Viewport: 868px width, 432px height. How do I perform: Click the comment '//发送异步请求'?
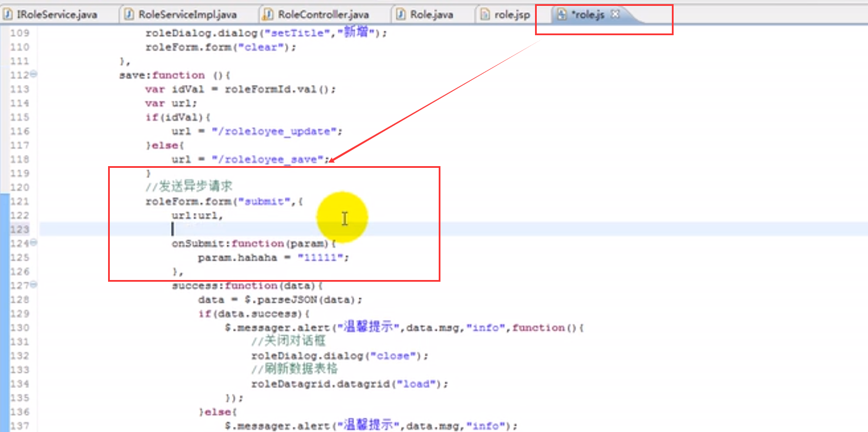coord(189,187)
